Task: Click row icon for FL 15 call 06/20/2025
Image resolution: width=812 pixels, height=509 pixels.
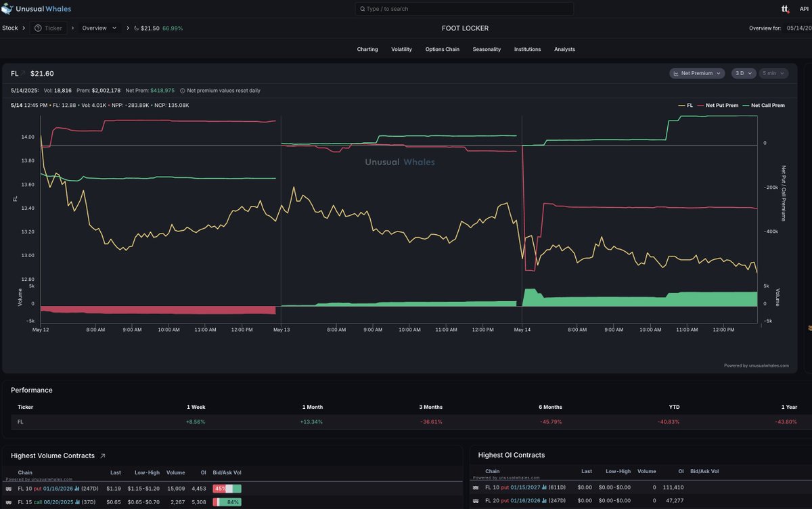Action: pos(8,502)
